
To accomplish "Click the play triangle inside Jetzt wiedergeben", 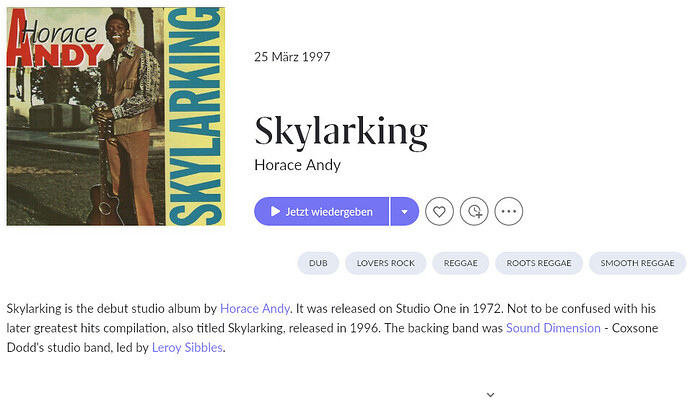I will tap(274, 211).
